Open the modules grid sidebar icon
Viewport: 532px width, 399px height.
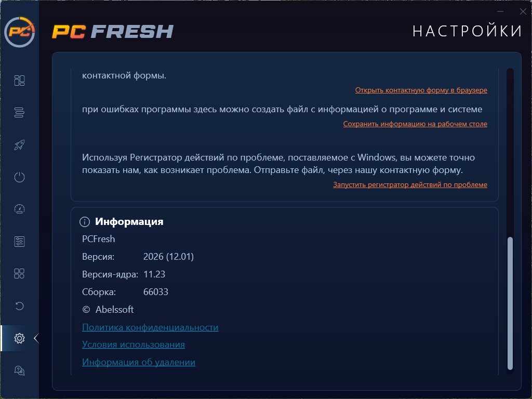pyautogui.click(x=19, y=273)
